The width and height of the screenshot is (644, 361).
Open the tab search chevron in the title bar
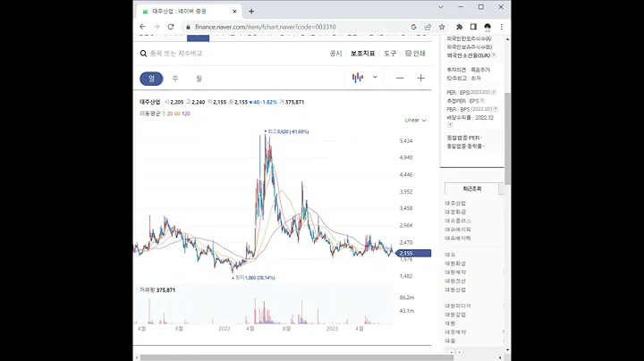[x=441, y=7]
